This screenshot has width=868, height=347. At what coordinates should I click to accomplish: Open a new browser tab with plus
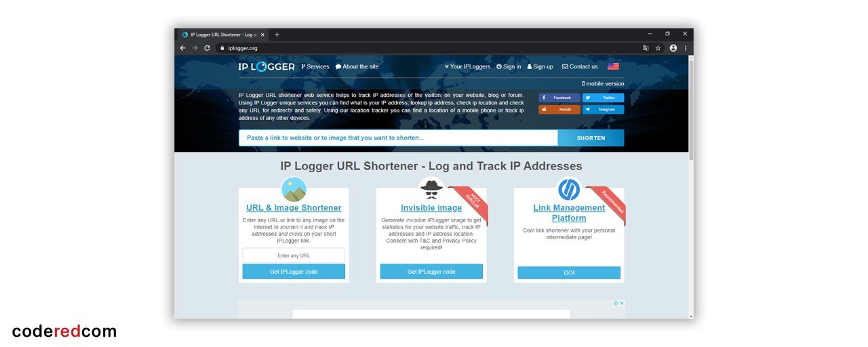[x=277, y=35]
